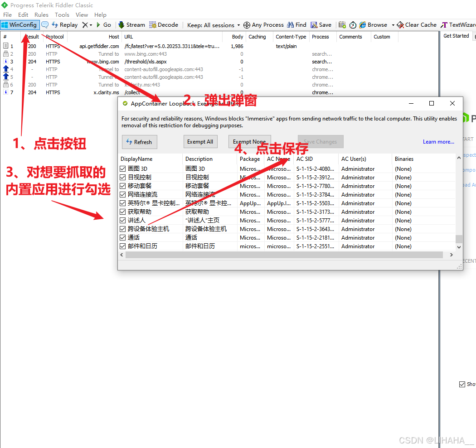Click the Save toolbar button
476x448 pixels.
coord(321,25)
